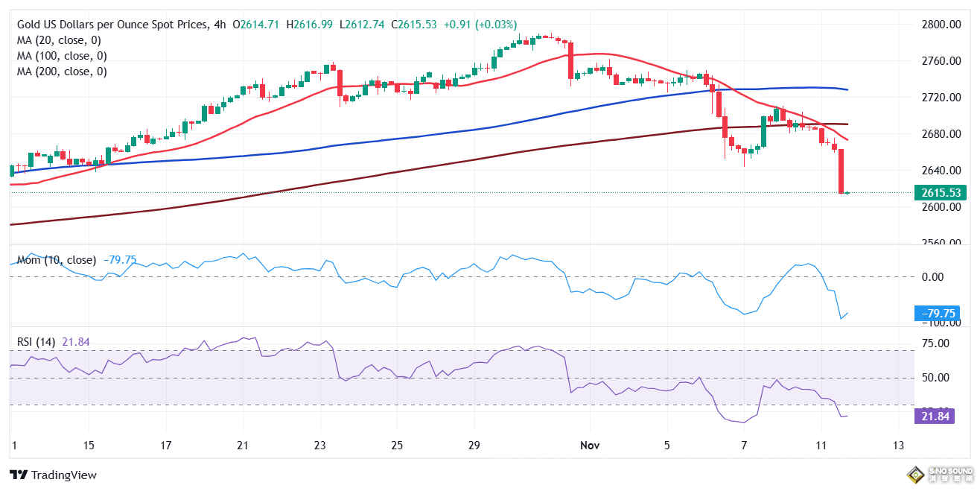This screenshot has height=491, width=980.
Task: Select the latest large red candlestick
Action: pyautogui.click(x=841, y=171)
